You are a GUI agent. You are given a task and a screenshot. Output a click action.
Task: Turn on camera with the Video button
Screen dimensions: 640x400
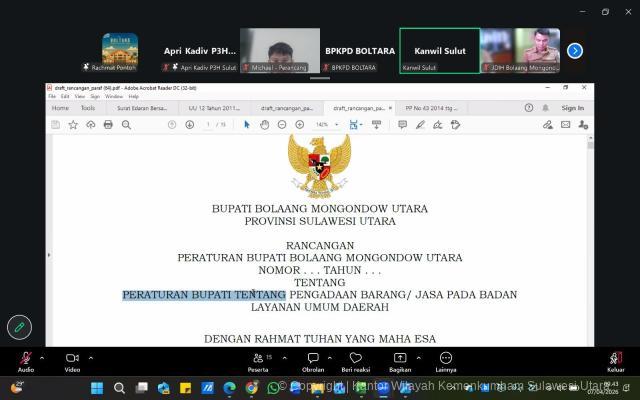click(72, 359)
